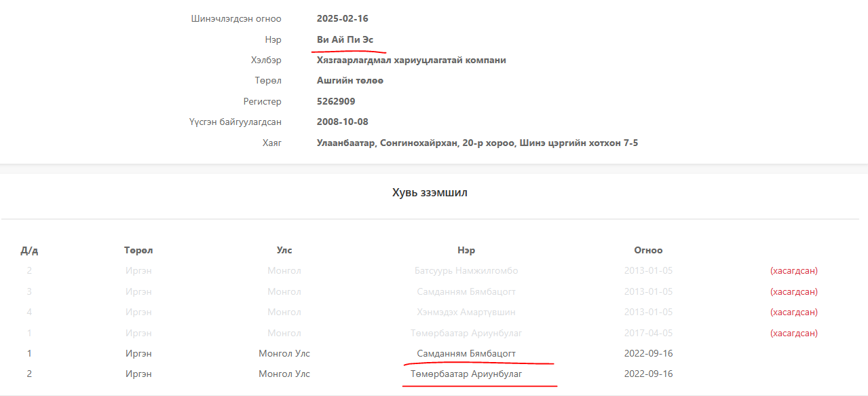Select the Ашгийн төлөө type value
Image resolution: width=868 pixels, height=396 pixels.
pyautogui.click(x=350, y=81)
